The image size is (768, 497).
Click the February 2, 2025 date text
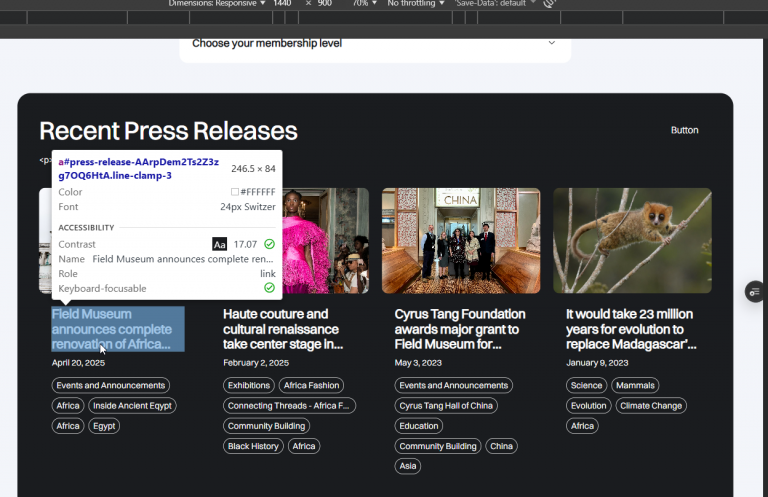(256, 363)
